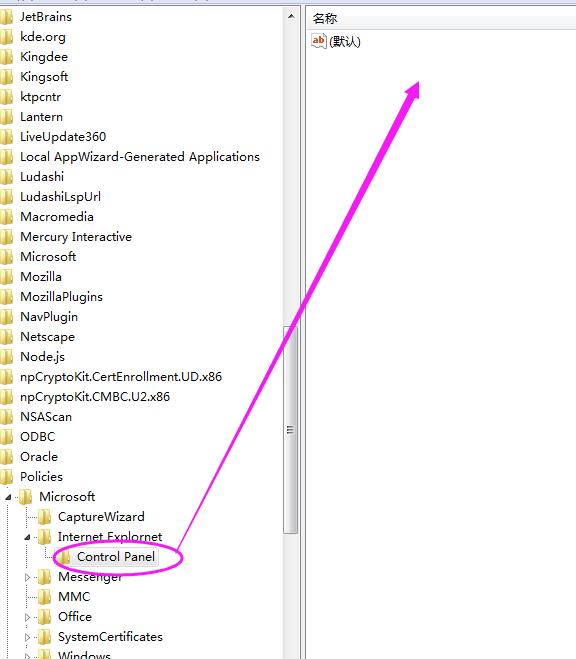Expand the Messenger key
The height and width of the screenshot is (659, 576).
[27, 577]
